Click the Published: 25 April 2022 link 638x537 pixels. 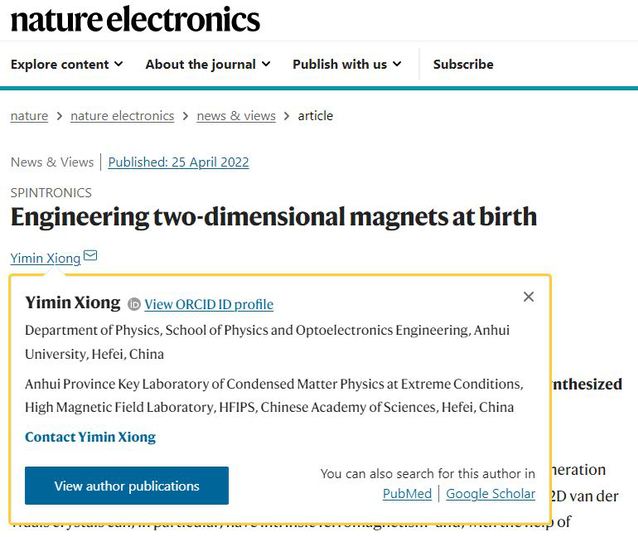tap(178, 162)
